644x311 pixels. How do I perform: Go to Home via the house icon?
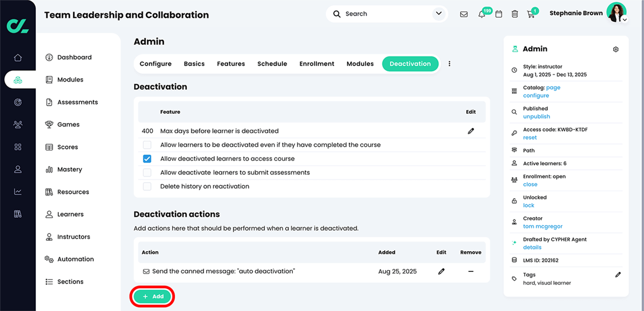[x=18, y=58]
